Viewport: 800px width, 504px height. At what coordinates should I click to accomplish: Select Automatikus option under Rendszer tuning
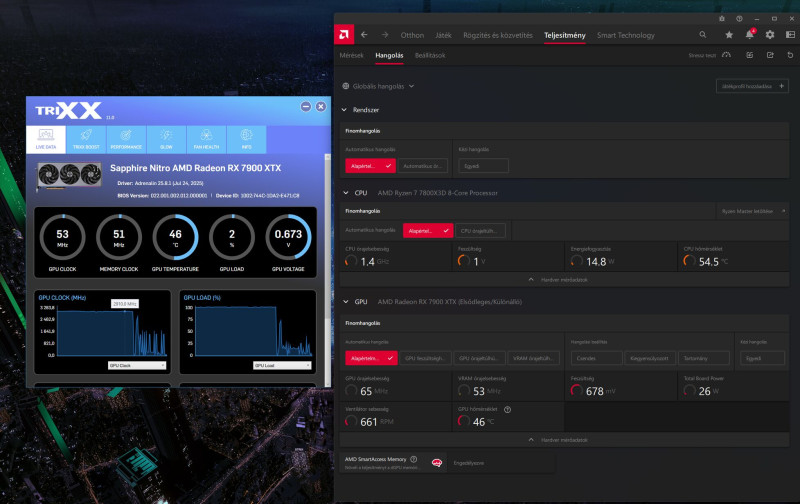(422, 166)
